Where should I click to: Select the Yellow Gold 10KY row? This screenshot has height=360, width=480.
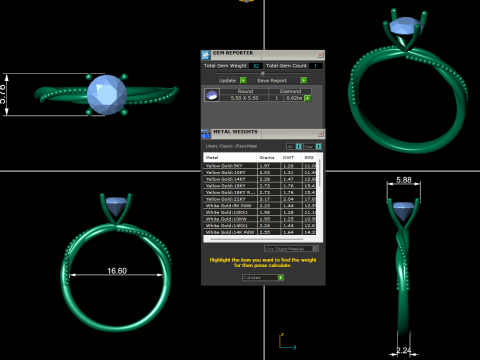(260, 172)
